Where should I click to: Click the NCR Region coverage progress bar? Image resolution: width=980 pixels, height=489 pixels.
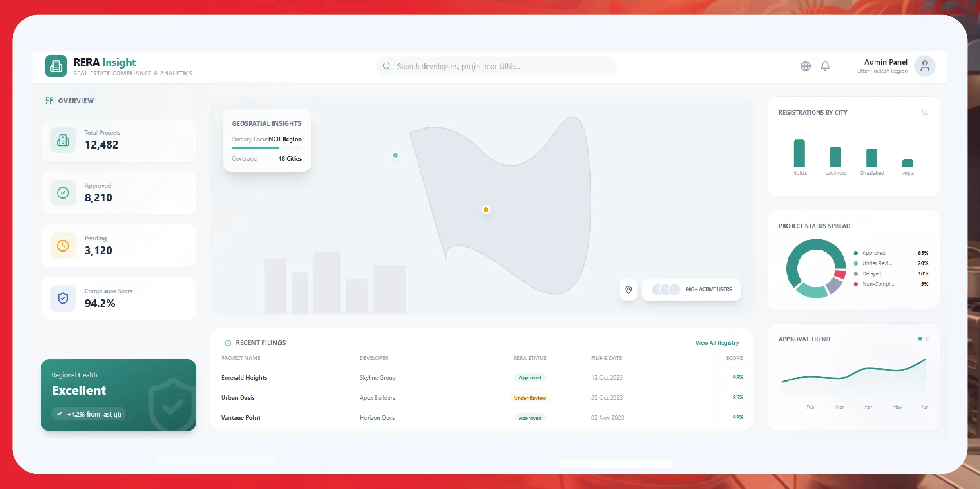[x=266, y=148]
